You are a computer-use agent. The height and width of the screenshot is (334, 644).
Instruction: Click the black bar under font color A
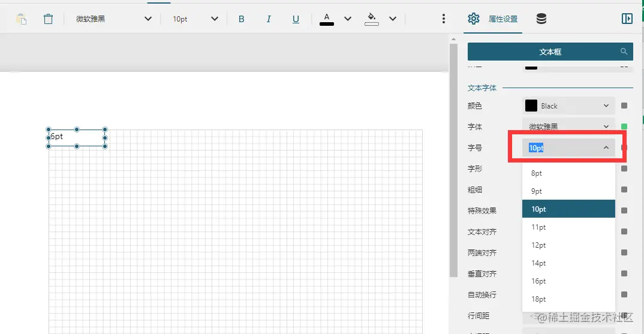coord(327,24)
